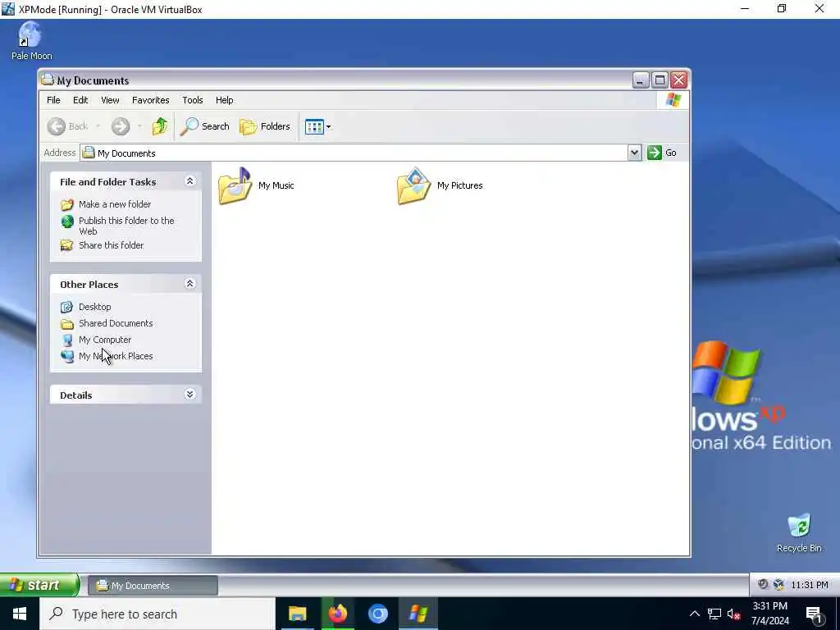Click the muted volume tray icon
Image resolution: width=840 pixels, height=630 pixels.
[734, 614]
